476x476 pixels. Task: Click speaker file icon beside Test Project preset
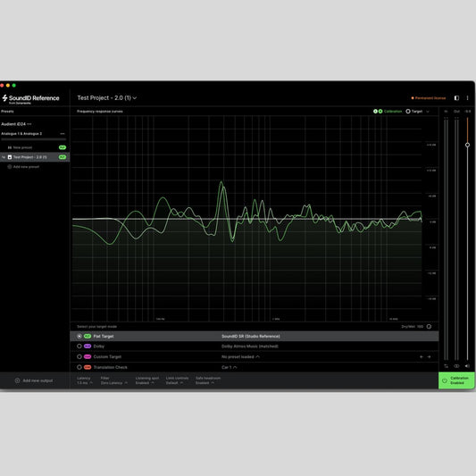pos(10,157)
